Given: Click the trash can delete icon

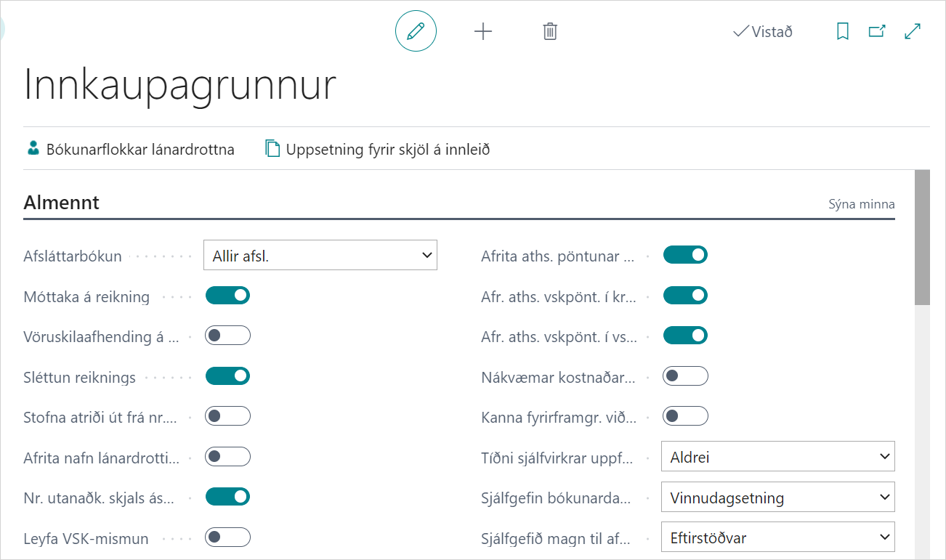Looking at the screenshot, I should tap(550, 31).
